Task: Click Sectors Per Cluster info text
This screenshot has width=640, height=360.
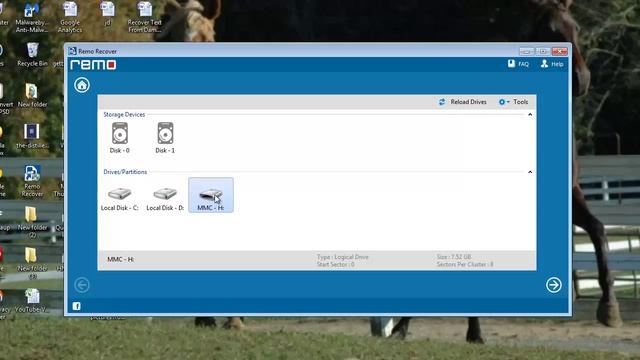Action: [x=465, y=264]
